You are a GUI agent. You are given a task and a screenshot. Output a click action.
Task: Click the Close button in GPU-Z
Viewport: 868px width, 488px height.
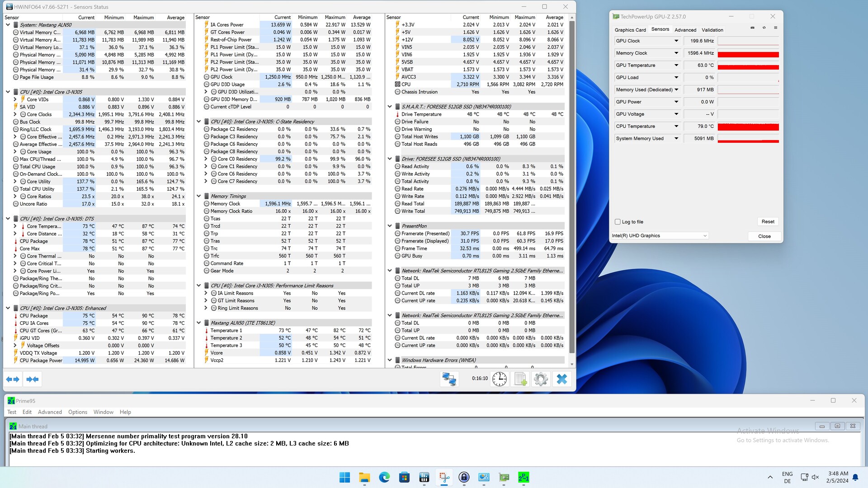(x=764, y=236)
